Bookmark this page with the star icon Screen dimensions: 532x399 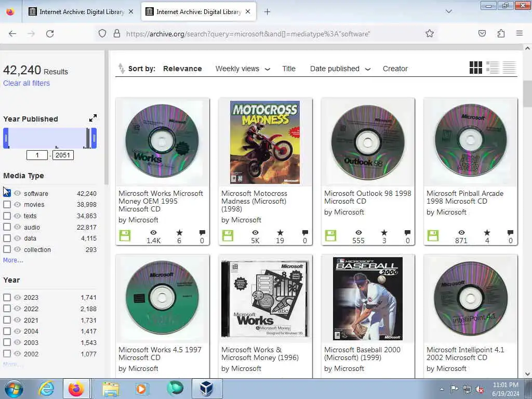(x=430, y=34)
